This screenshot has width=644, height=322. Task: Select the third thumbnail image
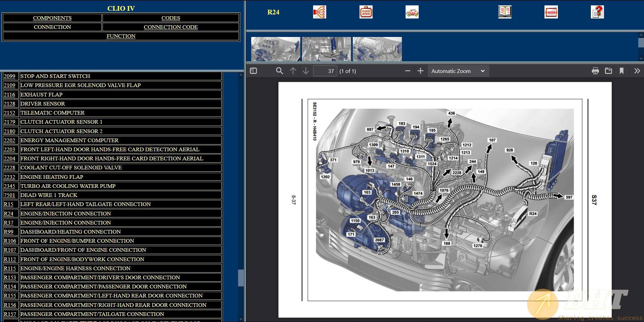pyautogui.click(x=377, y=49)
